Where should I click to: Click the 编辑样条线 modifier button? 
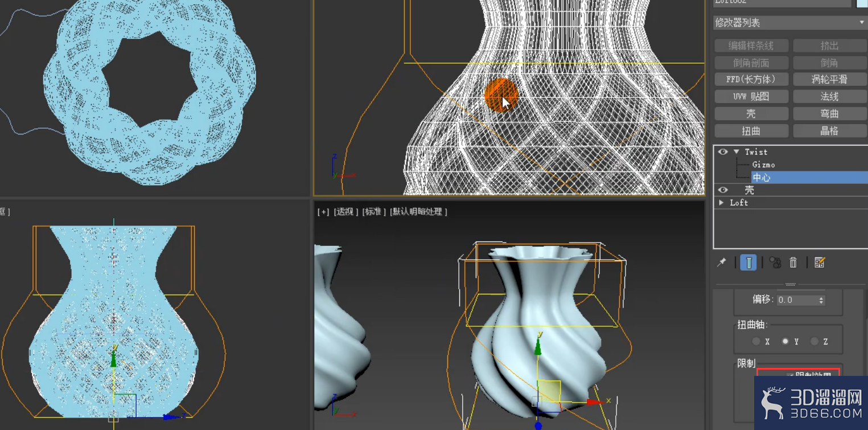(751, 46)
